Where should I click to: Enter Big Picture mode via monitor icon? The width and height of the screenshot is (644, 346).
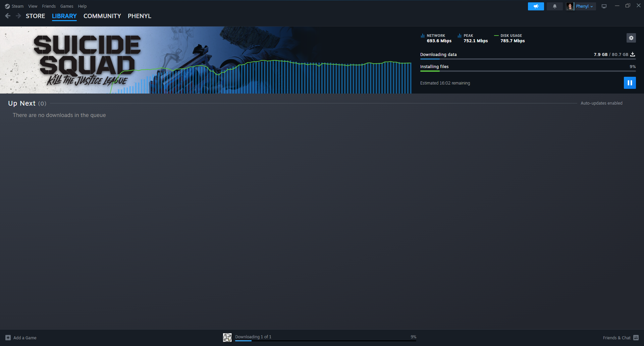tap(604, 6)
